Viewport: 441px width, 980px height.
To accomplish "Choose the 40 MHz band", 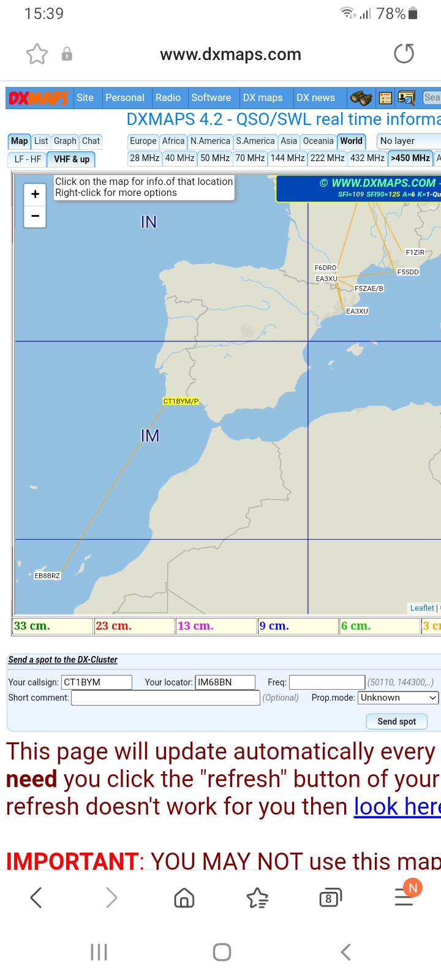I will point(179,158).
